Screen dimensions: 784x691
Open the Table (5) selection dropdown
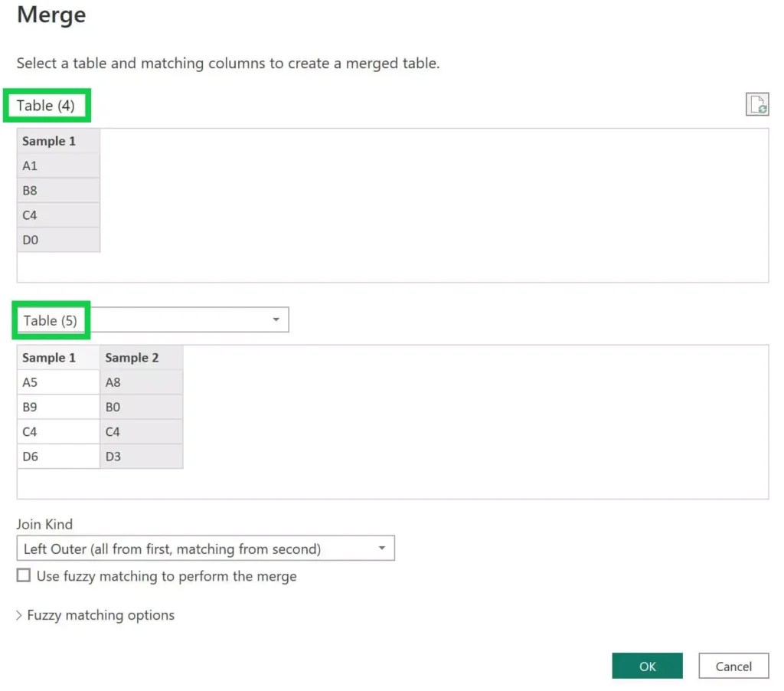pos(276,319)
